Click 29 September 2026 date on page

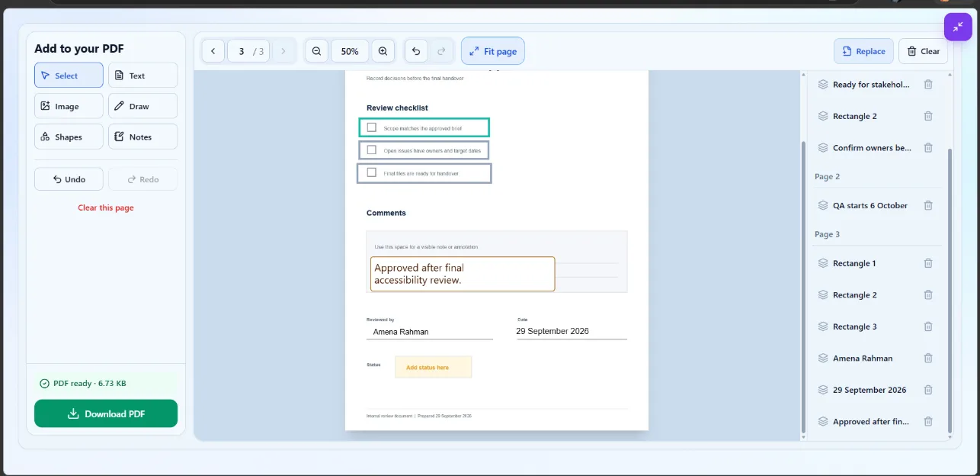(x=552, y=331)
